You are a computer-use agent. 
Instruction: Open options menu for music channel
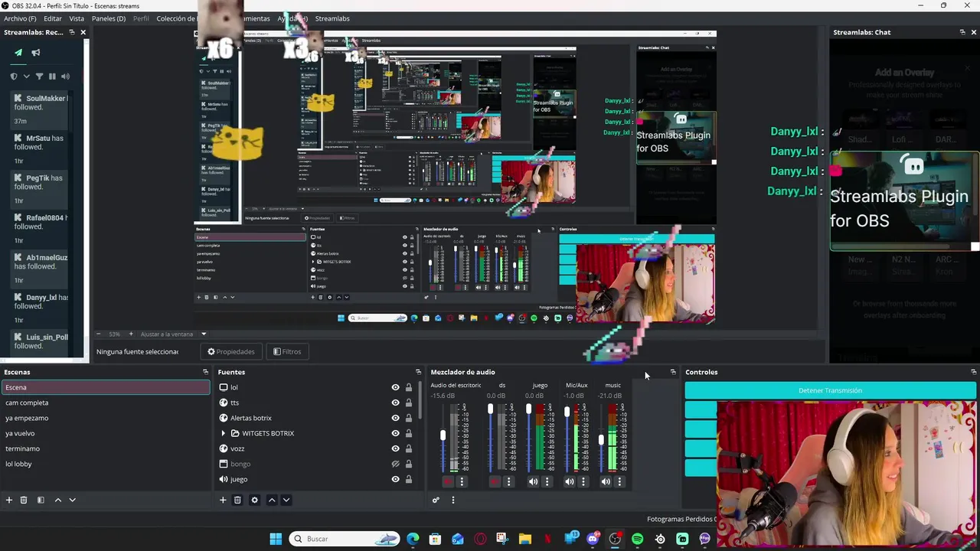pos(619,481)
